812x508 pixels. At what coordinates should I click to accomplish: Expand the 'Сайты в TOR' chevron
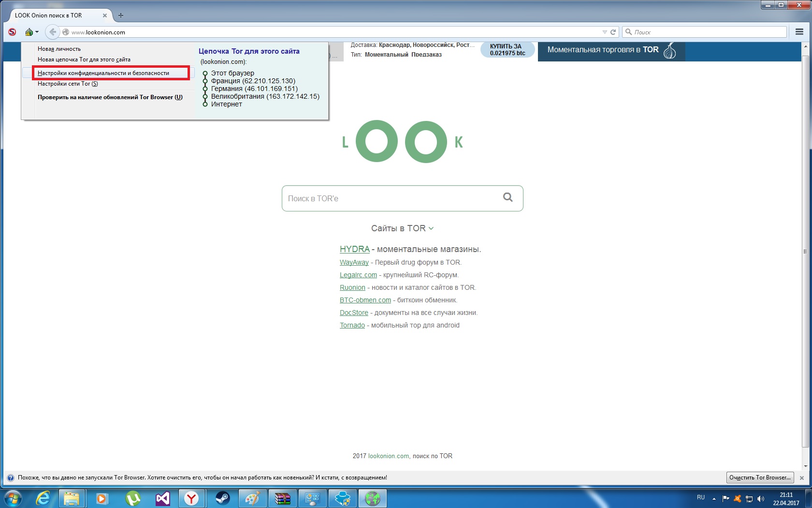click(x=431, y=228)
